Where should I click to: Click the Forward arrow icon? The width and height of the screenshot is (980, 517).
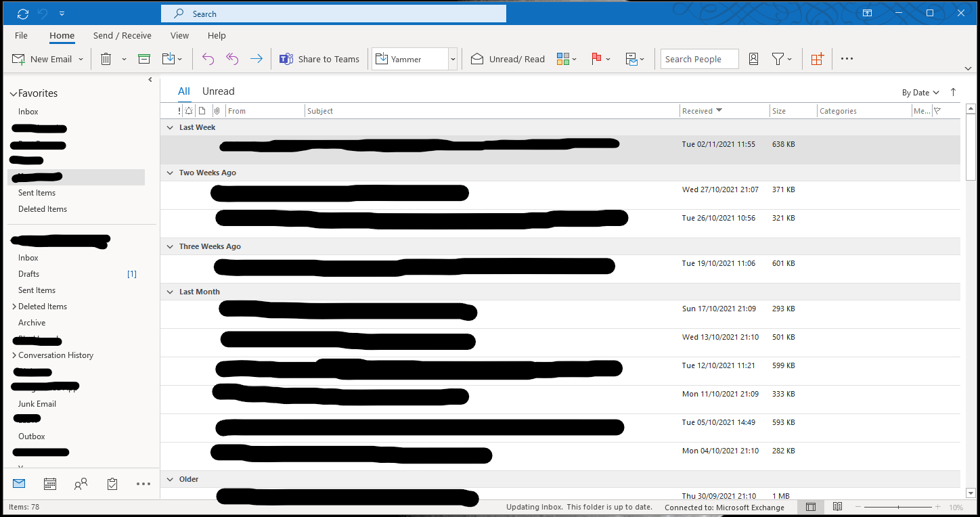coord(256,59)
